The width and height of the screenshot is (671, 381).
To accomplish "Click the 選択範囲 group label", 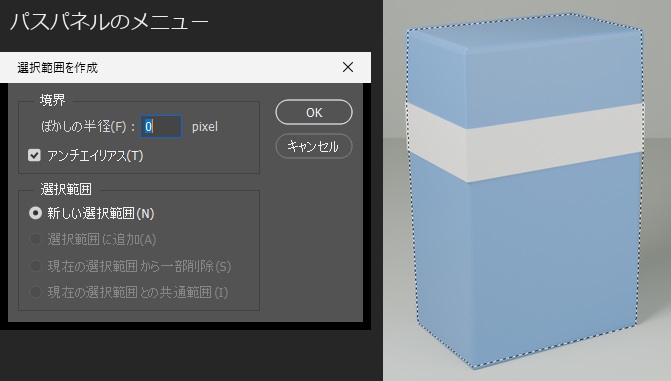I will [x=66, y=189].
